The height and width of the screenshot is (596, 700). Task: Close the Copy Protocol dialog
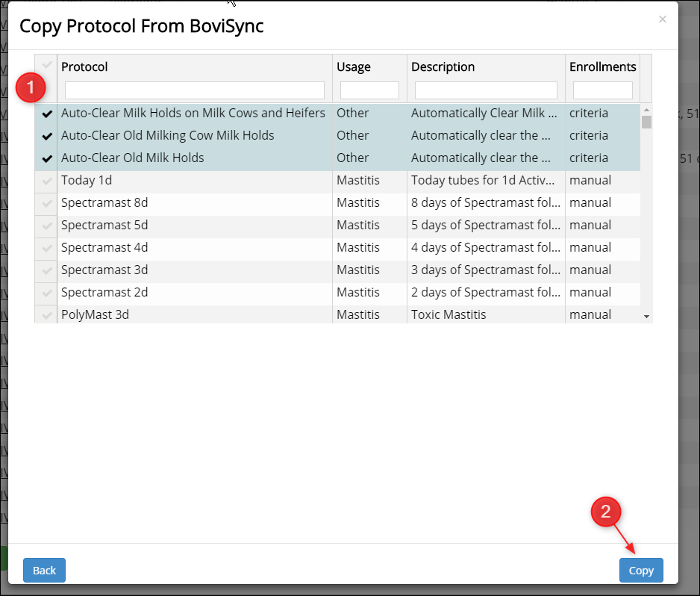pyautogui.click(x=663, y=19)
